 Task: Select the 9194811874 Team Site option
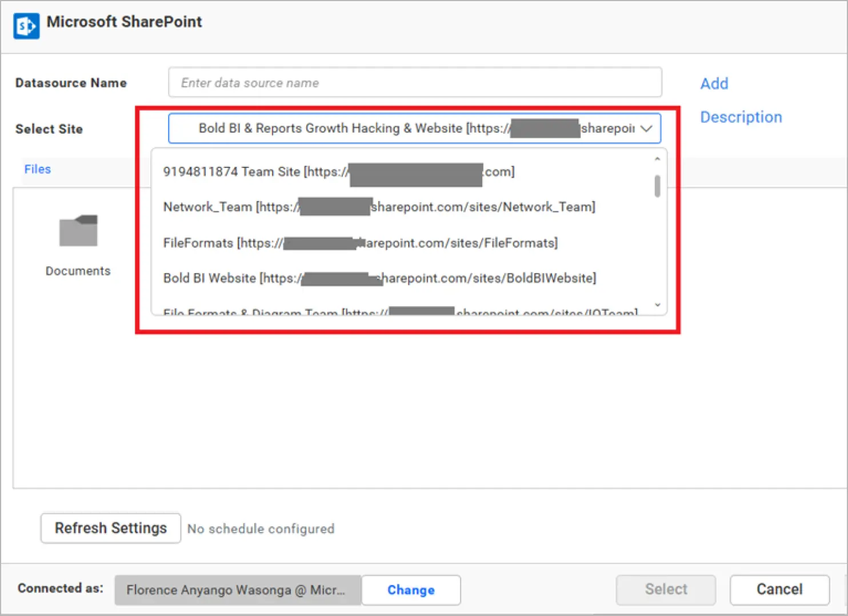pos(338,171)
